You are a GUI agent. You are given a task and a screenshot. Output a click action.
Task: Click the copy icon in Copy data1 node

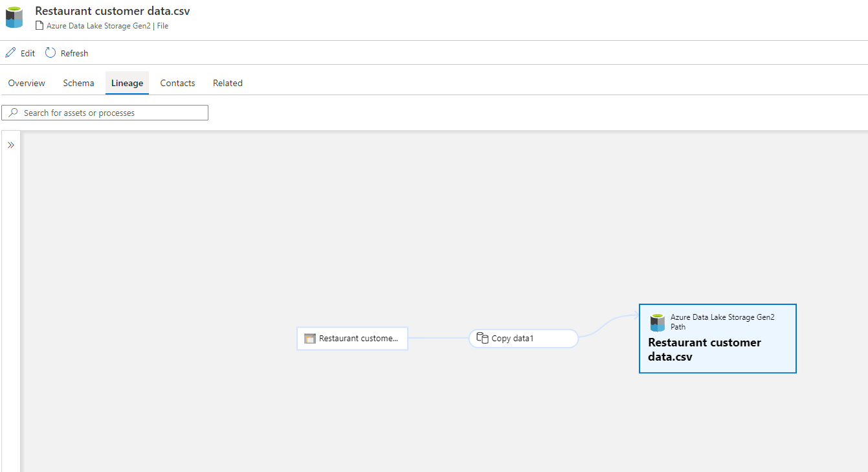(x=482, y=338)
